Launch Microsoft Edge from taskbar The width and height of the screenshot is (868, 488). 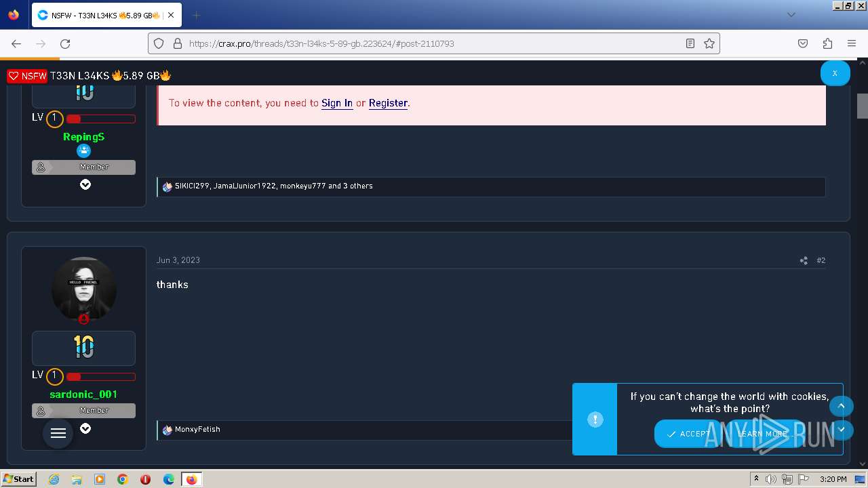coord(168,479)
